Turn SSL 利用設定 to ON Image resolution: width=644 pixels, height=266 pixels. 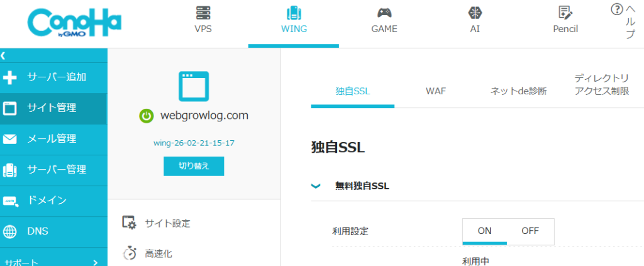coord(484,231)
